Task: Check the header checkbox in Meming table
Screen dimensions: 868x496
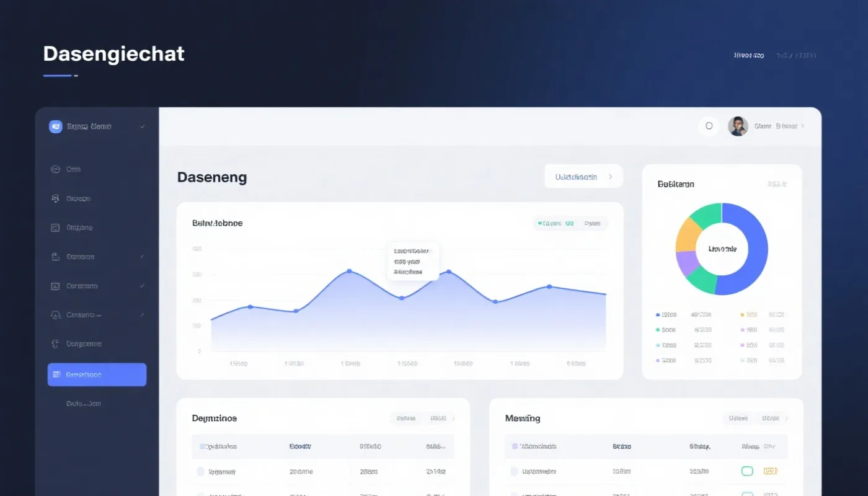Action: [515, 446]
